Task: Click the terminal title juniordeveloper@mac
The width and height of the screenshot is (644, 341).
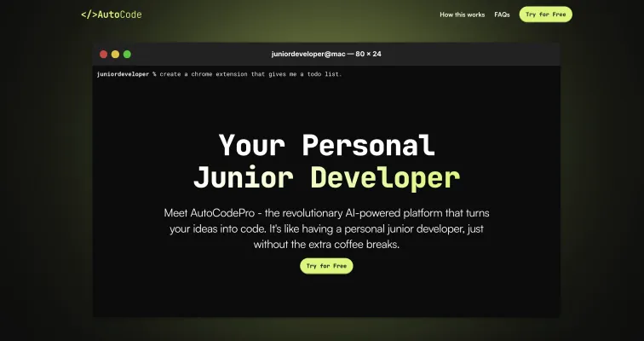Action: pos(326,54)
